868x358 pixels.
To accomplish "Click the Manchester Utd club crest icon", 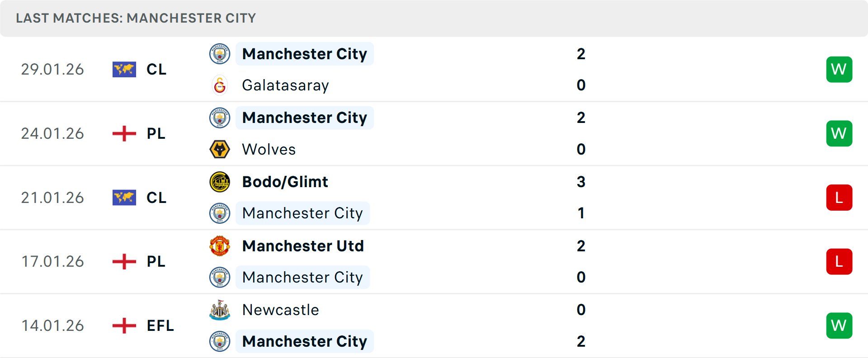I will click(220, 246).
